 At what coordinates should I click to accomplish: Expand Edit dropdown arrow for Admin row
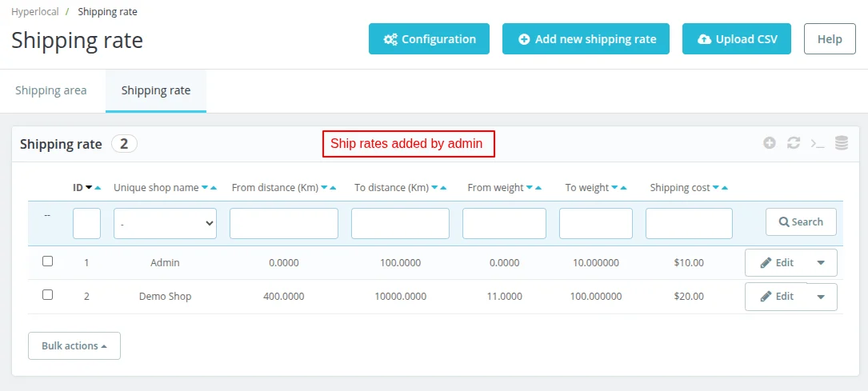(x=821, y=263)
